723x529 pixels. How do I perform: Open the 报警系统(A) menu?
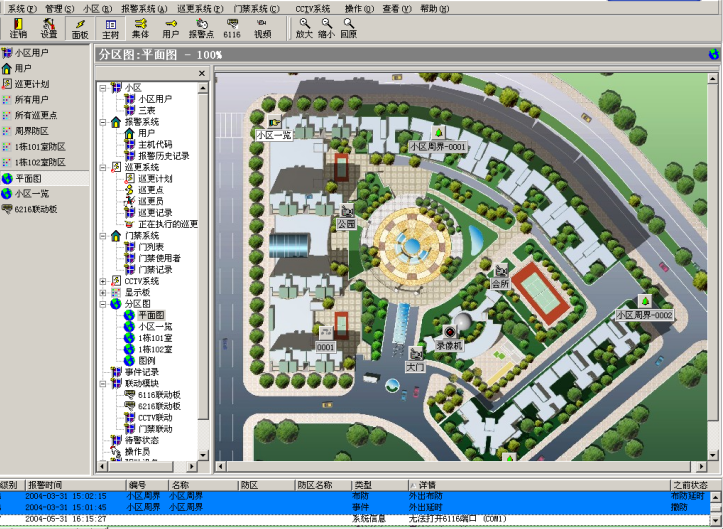coord(144,8)
